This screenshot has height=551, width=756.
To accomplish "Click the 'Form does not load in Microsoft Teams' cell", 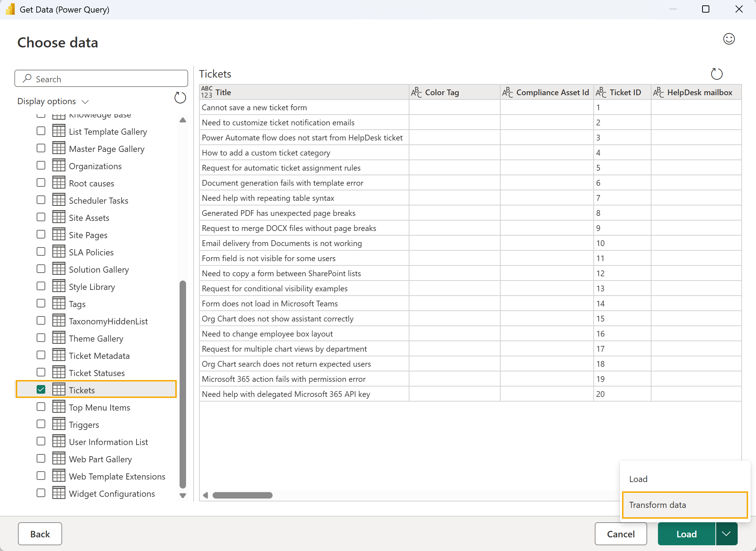I will click(304, 304).
